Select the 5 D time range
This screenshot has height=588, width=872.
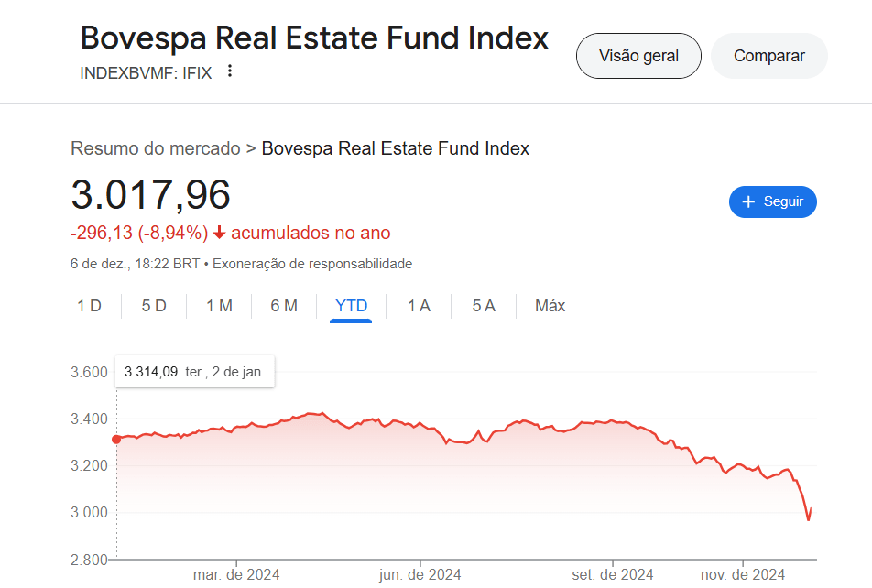154,306
